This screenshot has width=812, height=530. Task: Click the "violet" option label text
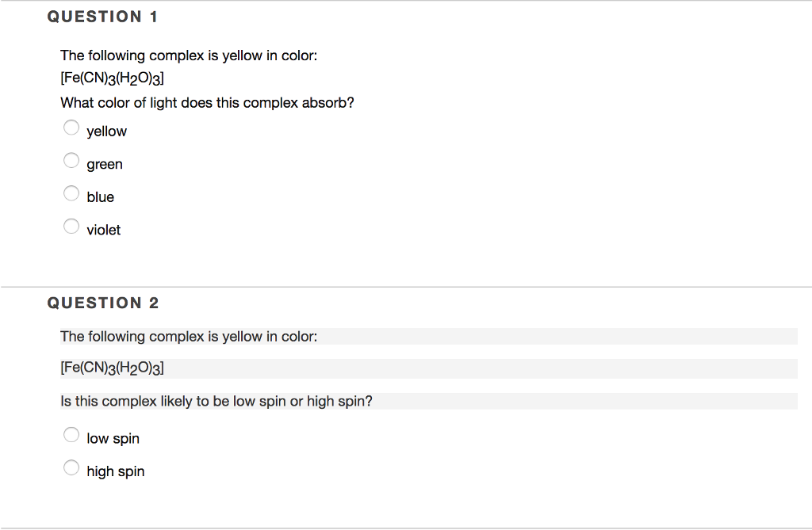click(103, 230)
